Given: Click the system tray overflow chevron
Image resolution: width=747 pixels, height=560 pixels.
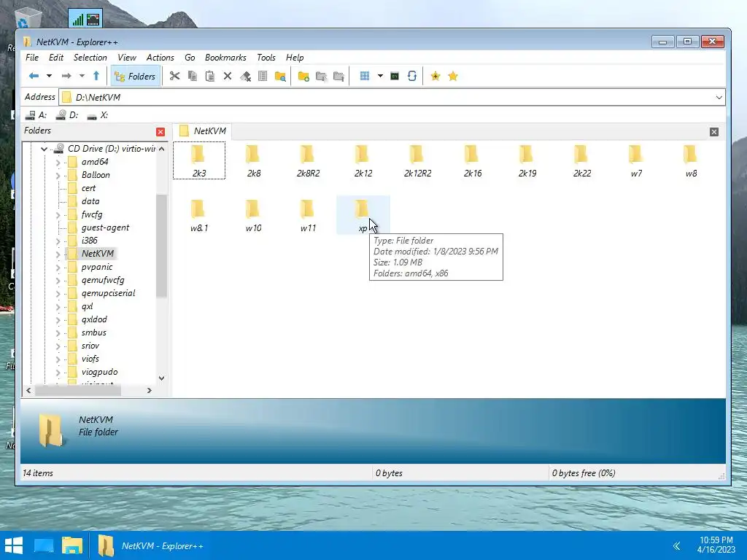Looking at the screenshot, I should tap(676, 545).
